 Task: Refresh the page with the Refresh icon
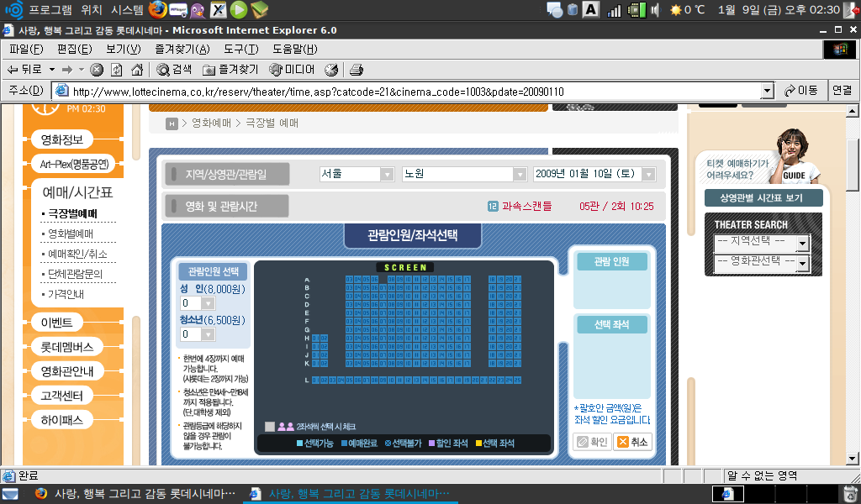(x=116, y=70)
